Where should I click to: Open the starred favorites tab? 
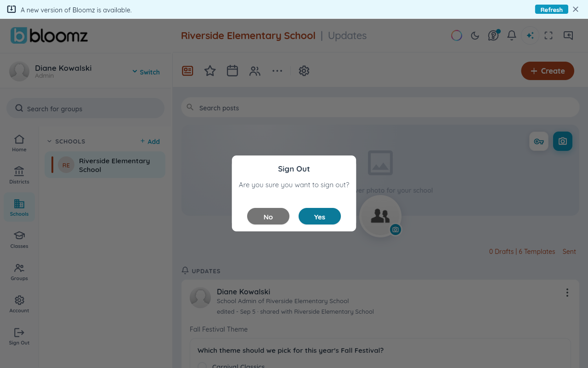210,71
